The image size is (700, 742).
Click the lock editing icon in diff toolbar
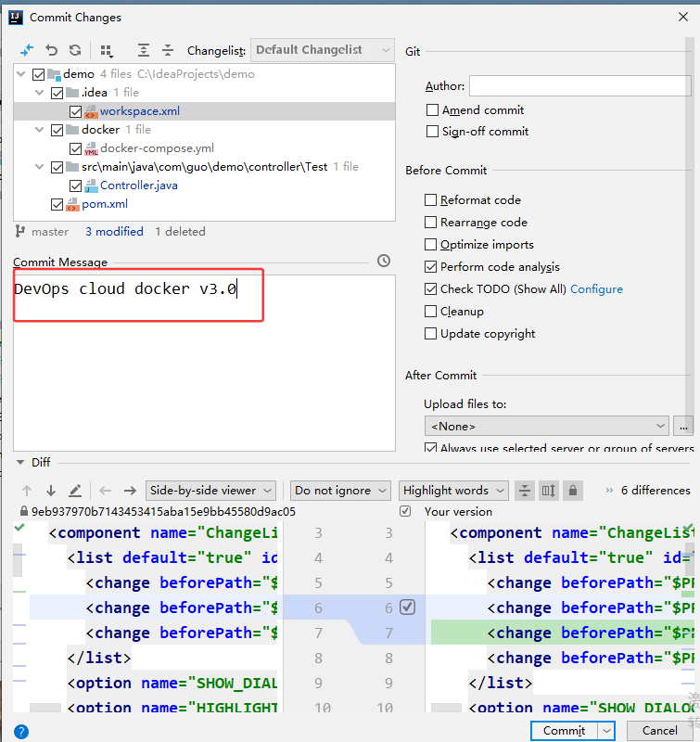tap(573, 491)
